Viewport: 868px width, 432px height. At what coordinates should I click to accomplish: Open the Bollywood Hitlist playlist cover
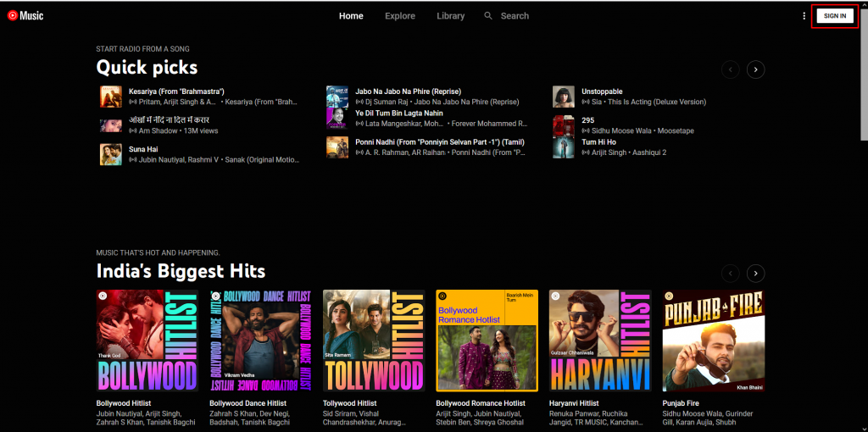[x=147, y=341]
